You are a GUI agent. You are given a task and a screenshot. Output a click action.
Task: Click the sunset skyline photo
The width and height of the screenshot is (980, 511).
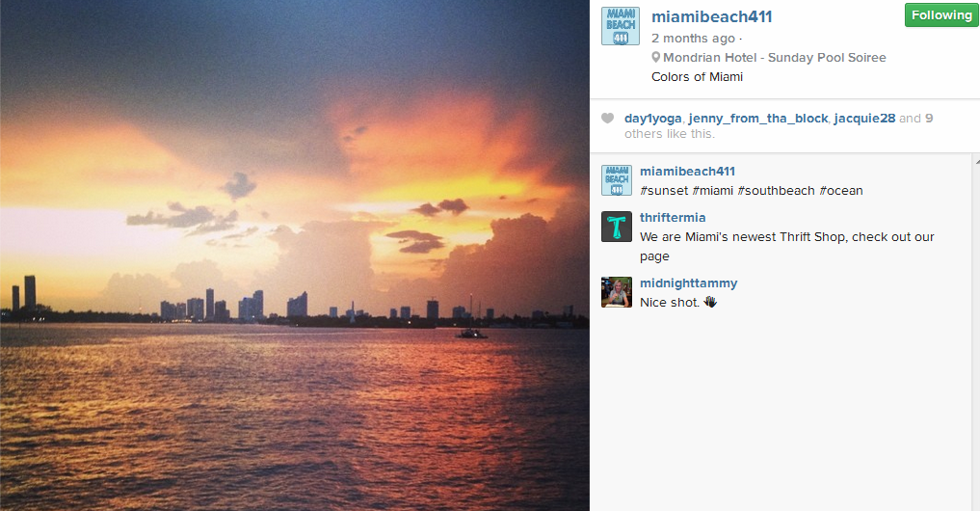(294, 255)
